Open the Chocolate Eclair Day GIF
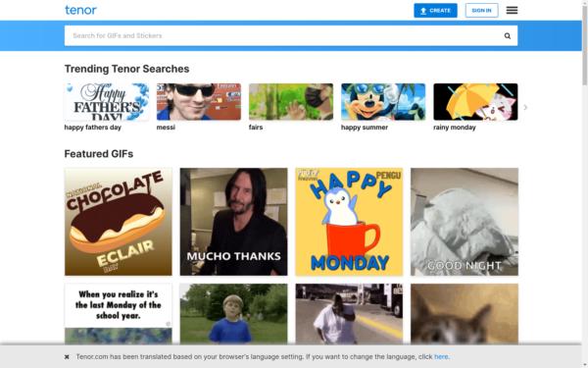This screenshot has height=368, width=588. coord(119,222)
